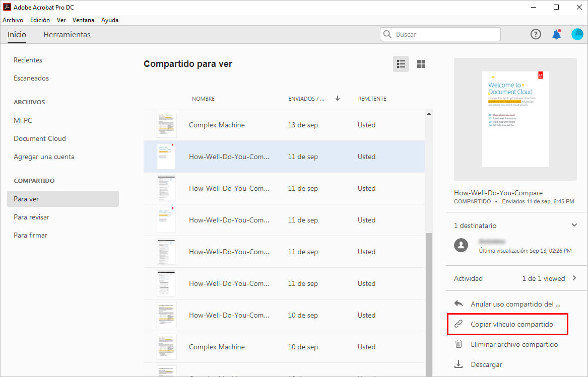Click Descargar
Screen dimensions: 588x377
[x=486, y=364]
